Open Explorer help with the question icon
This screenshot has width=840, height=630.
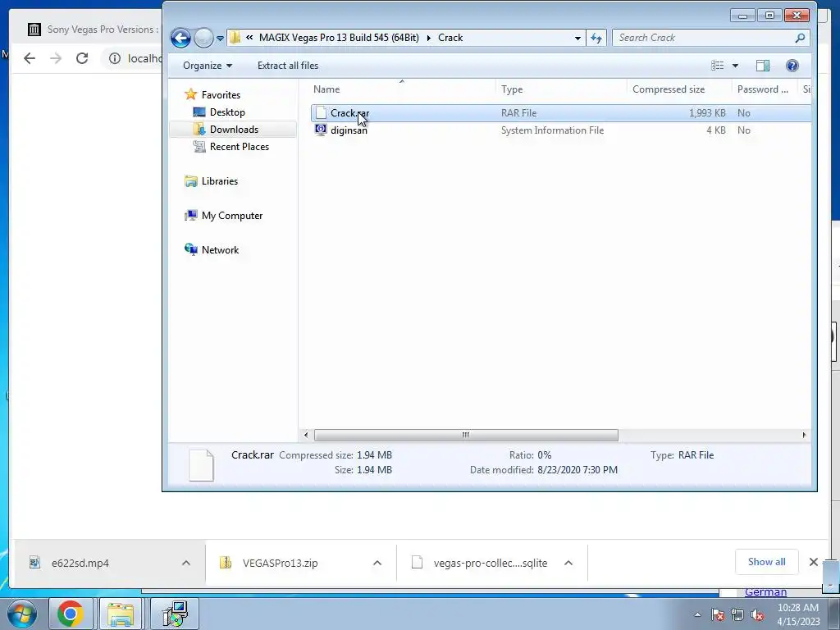click(792, 66)
